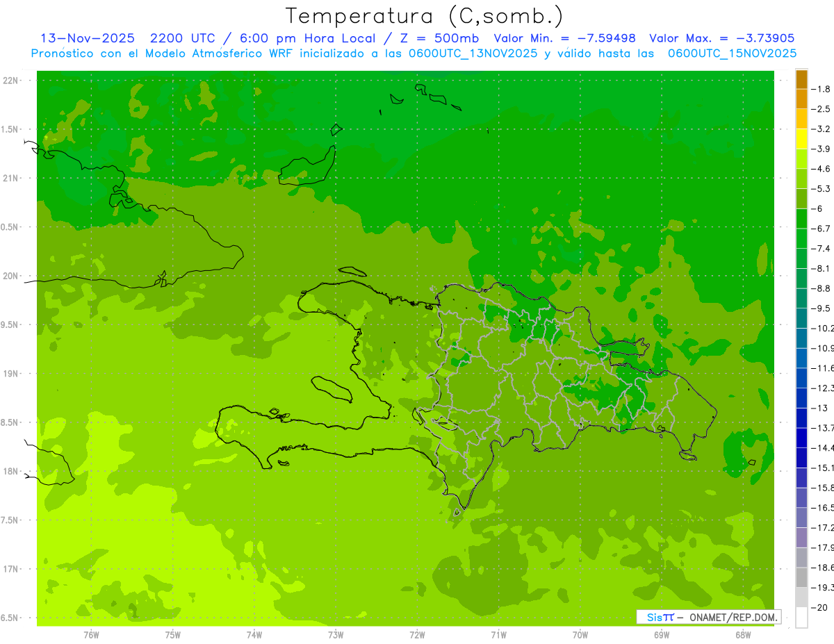Pick the amber swatch between -2.5 and -3.2

tap(801, 119)
